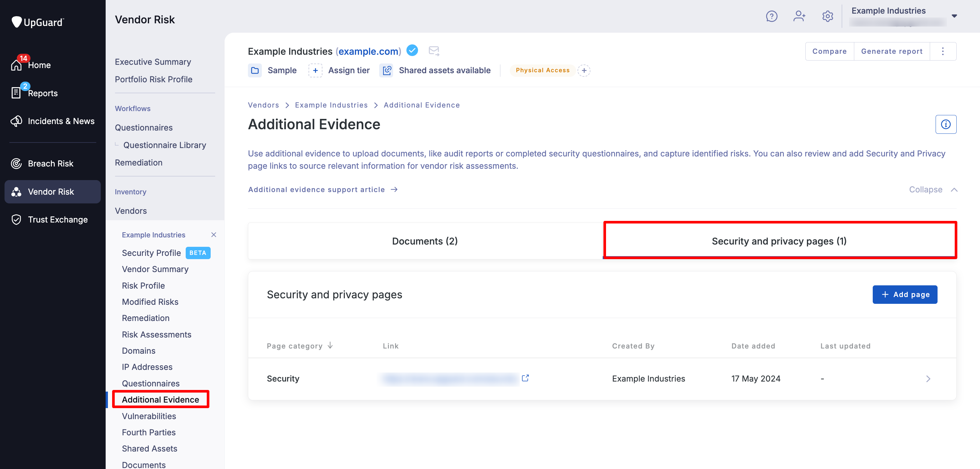Sort by Page category arrow
Screen dimensions: 980x469
[330, 345]
